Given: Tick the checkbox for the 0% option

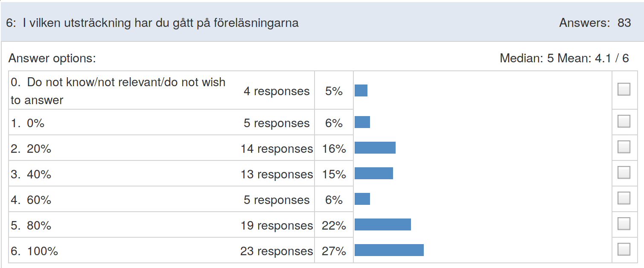Looking at the screenshot, I should click(624, 122).
